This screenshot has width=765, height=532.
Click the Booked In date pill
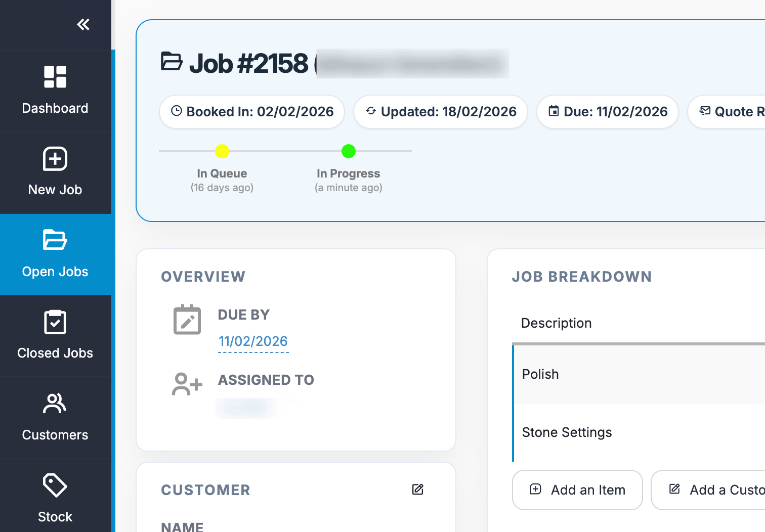(x=252, y=112)
